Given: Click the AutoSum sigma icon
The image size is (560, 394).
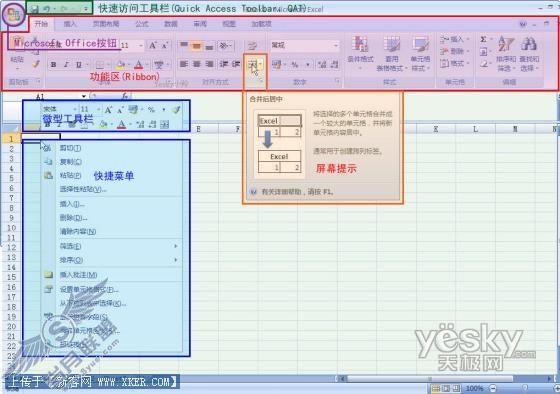Looking at the screenshot, I should pos(483,39).
